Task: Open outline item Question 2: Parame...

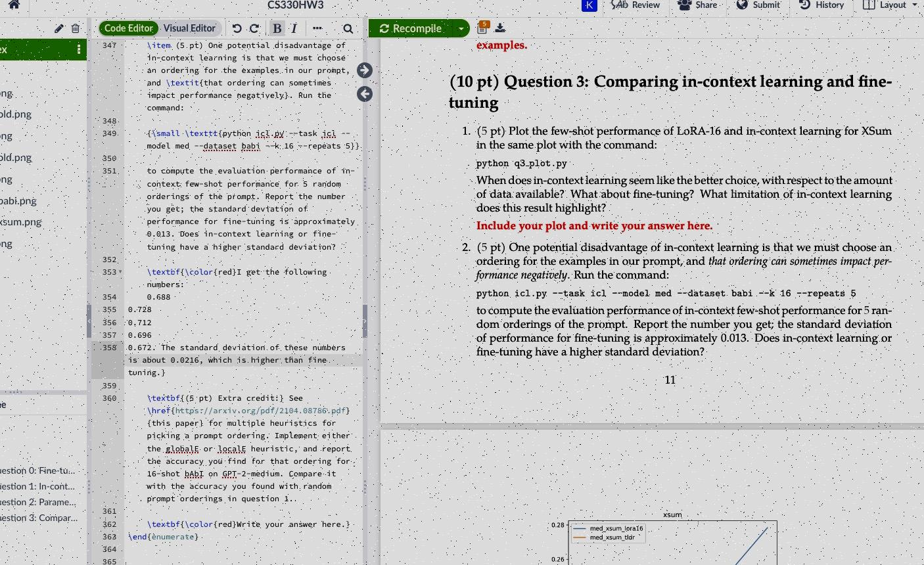Action: click(x=37, y=502)
